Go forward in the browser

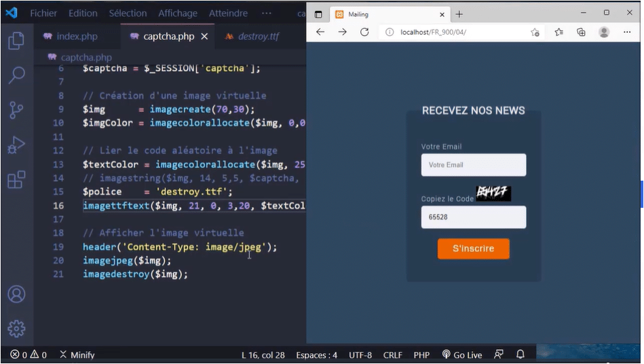(343, 32)
